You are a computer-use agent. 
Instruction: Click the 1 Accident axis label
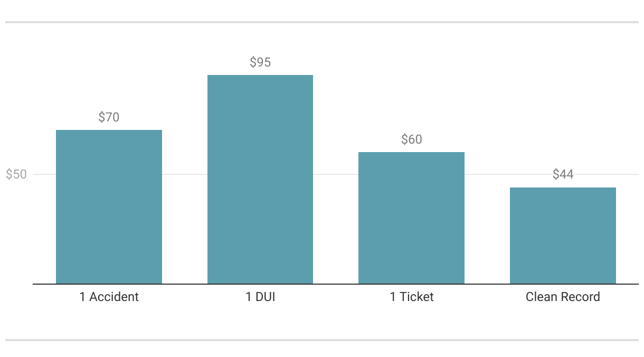coord(109,297)
